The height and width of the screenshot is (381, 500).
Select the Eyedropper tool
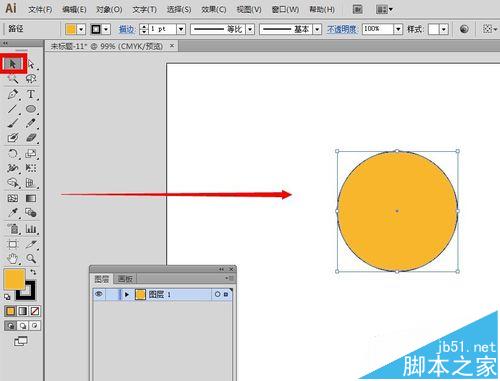(x=13, y=212)
